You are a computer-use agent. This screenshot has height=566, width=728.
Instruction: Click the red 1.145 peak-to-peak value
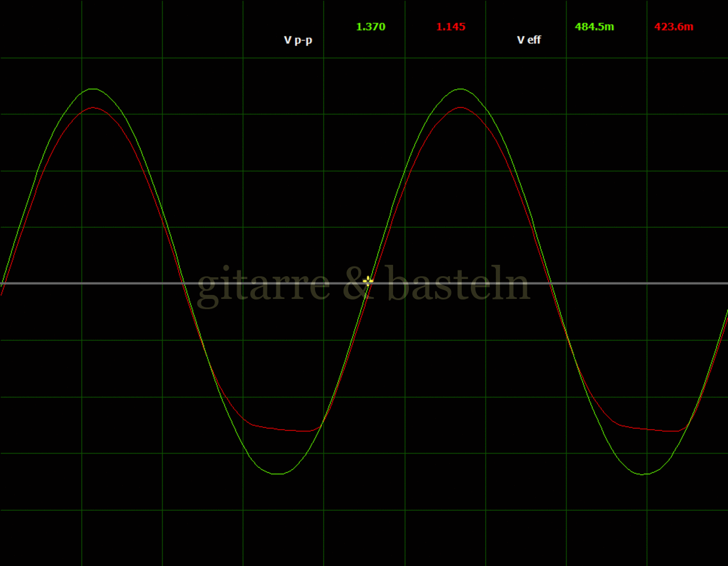coord(450,27)
